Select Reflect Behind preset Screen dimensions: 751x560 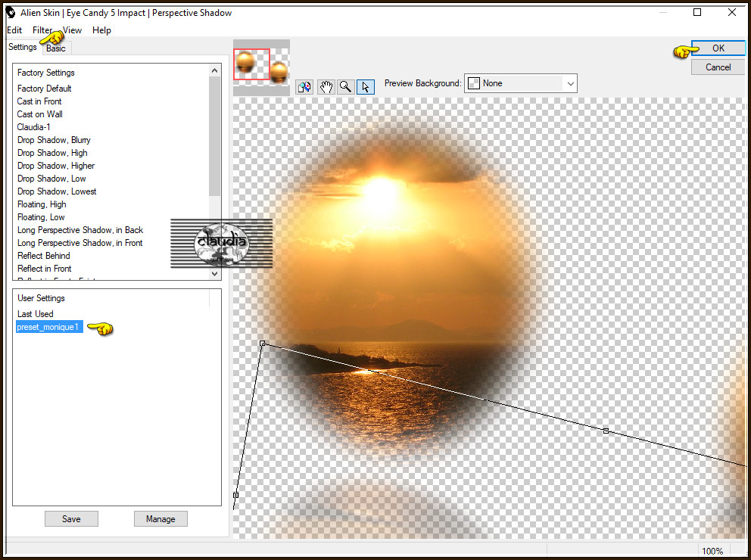tap(44, 256)
